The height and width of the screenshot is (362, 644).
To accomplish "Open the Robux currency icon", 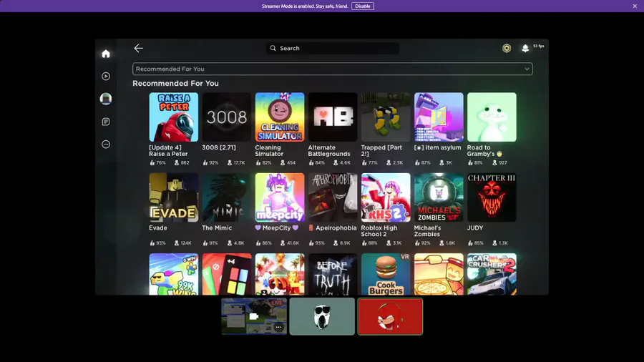I will 507,49.
